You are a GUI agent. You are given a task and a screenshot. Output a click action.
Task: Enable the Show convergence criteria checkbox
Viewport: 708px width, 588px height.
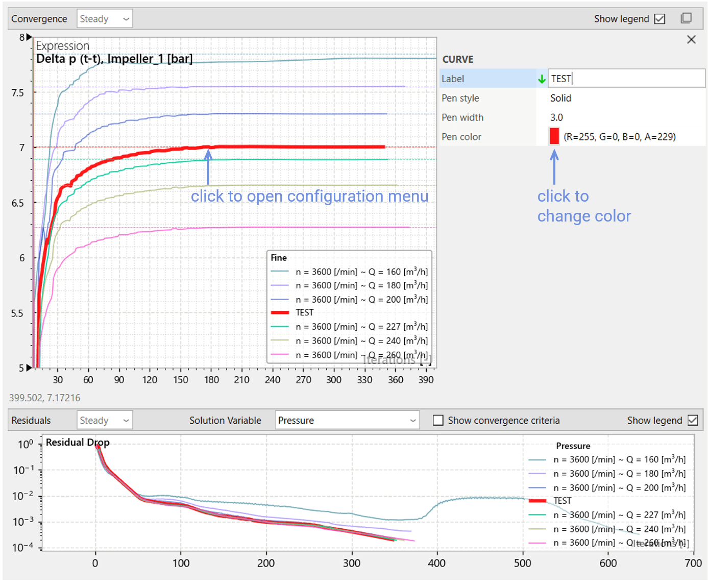coord(438,420)
